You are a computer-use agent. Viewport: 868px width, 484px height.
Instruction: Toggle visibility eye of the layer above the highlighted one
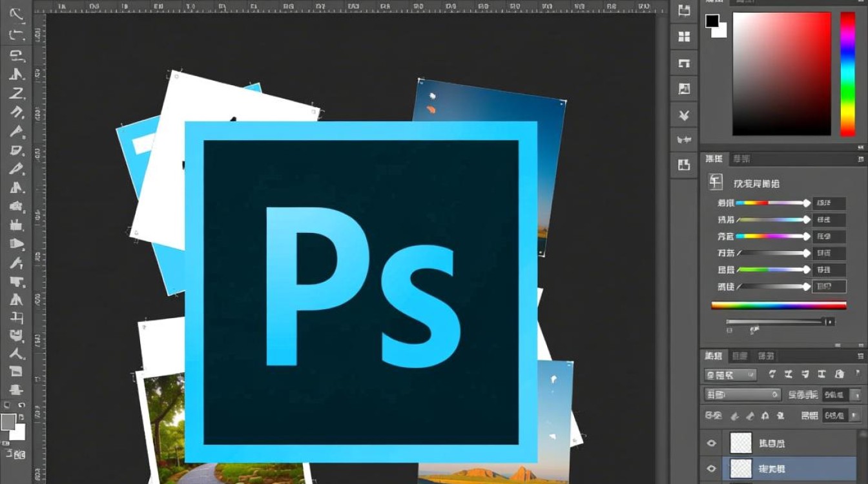[x=712, y=443]
